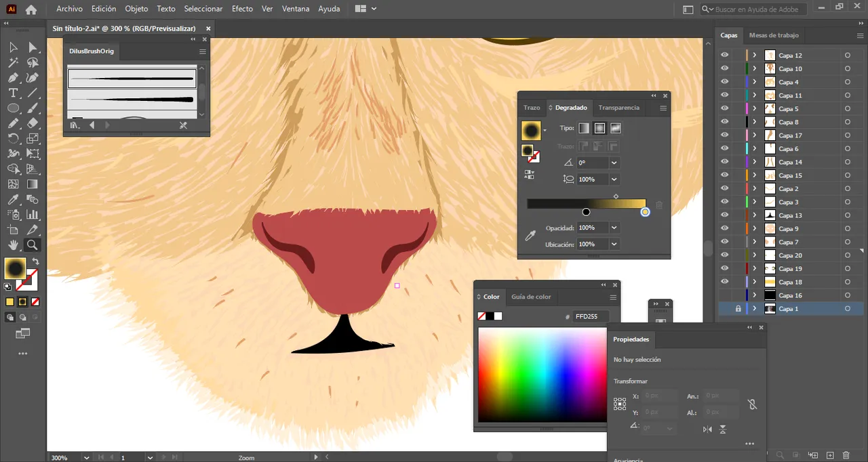Select the Hand tool
This screenshot has width=868, height=462.
pyautogui.click(x=13, y=245)
